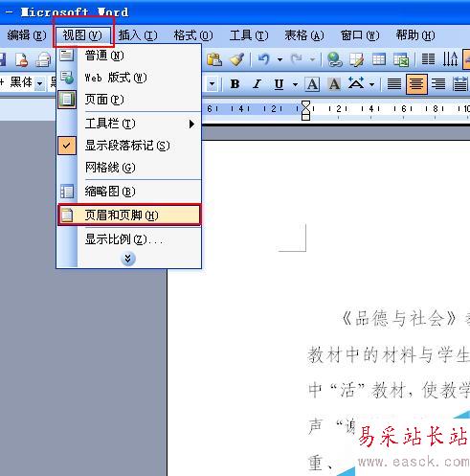
Task: Click the indent marker on the ruler
Action: tap(305, 110)
